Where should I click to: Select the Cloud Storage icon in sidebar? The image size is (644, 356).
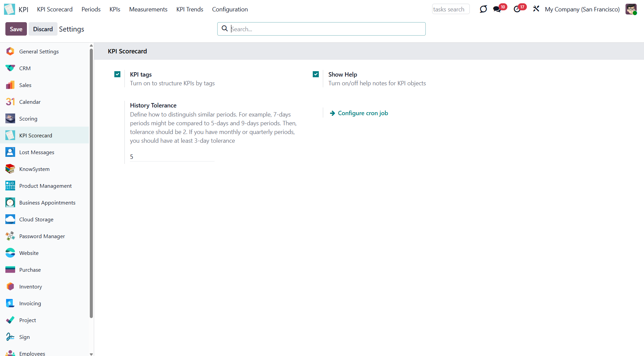pos(10,219)
